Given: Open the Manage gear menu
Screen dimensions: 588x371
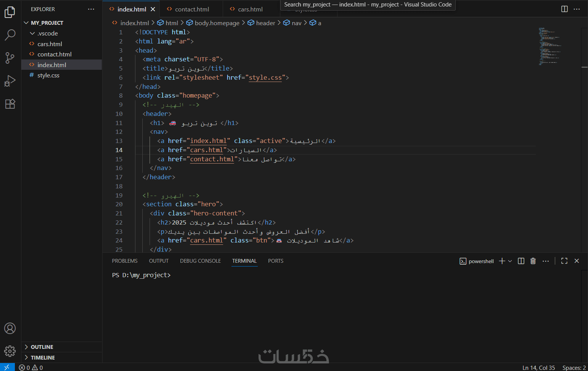Looking at the screenshot, I should (x=10, y=351).
